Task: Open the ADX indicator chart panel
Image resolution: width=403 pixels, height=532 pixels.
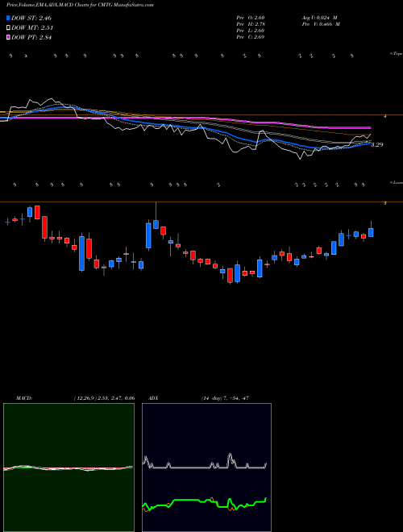Action: point(206,468)
